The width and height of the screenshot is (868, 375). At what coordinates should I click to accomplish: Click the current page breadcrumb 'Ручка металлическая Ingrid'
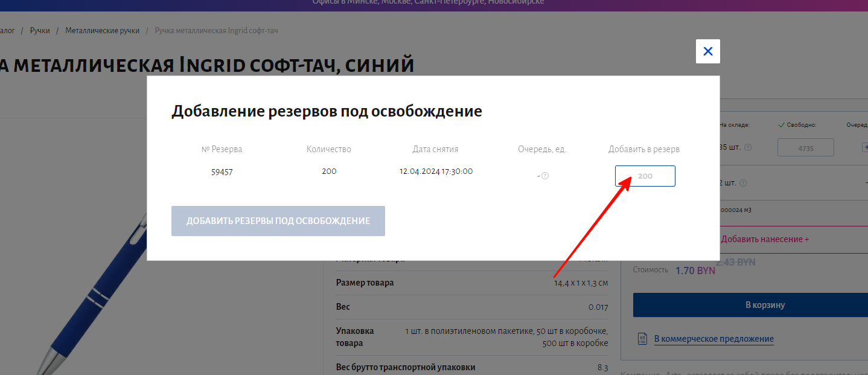[x=216, y=30]
